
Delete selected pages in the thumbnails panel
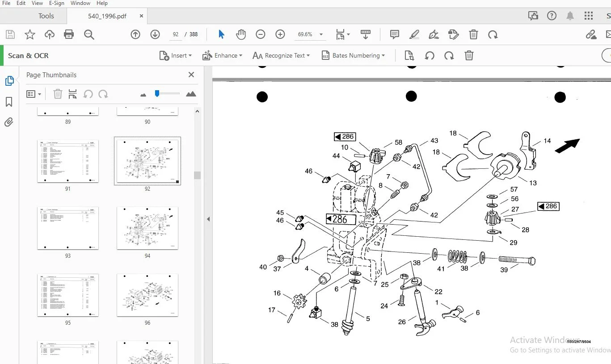58,94
